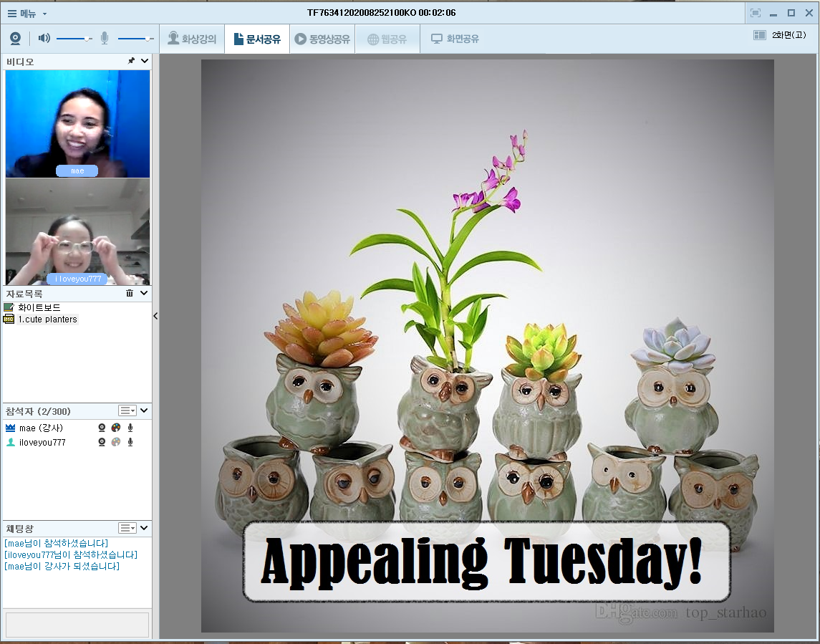Toggle iloveyou777's drawing palette permission icon

point(116,442)
